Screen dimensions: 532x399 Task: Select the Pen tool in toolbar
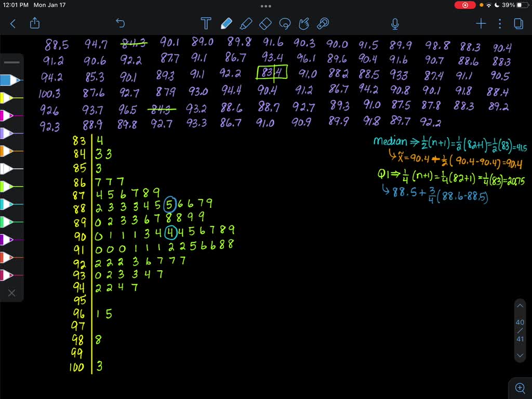pyautogui.click(x=226, y=23)
